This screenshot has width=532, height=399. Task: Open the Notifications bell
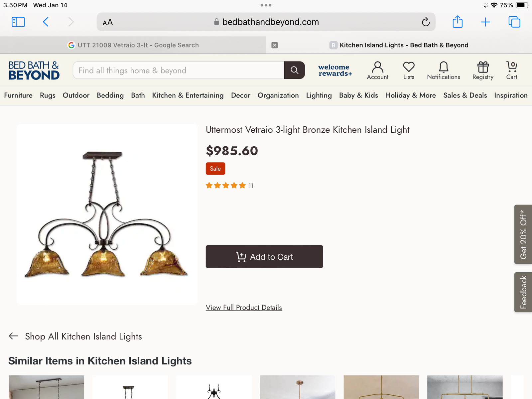click(443, 70)
